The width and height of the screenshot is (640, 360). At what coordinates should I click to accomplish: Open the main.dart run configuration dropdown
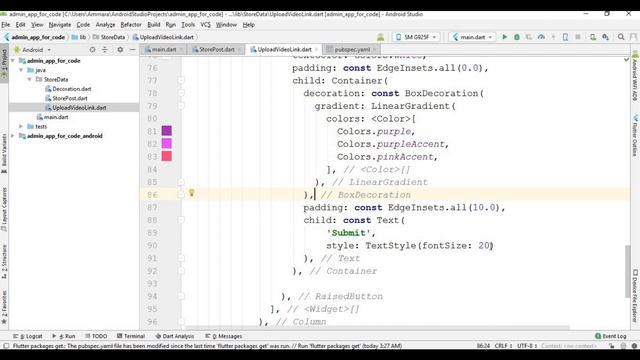pos(472,37)
